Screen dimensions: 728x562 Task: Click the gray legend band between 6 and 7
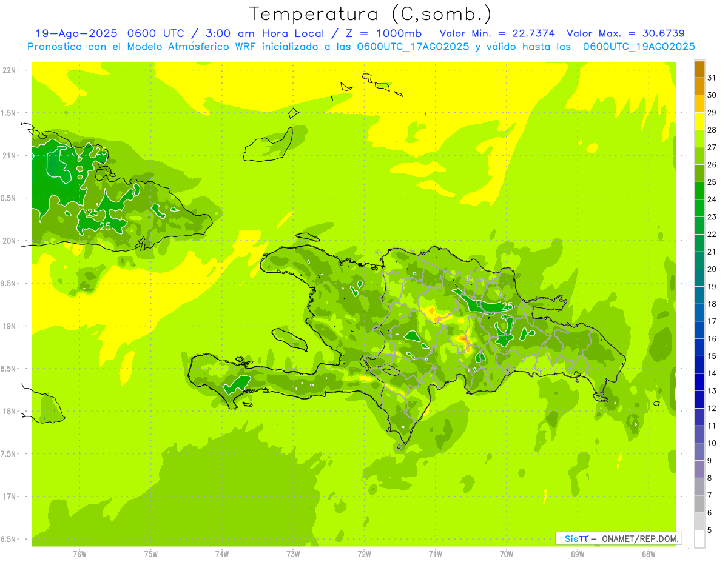click(699, 504)
